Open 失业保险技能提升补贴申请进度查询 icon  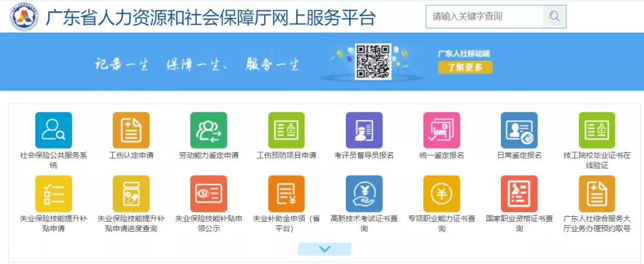tap(131, 194)
